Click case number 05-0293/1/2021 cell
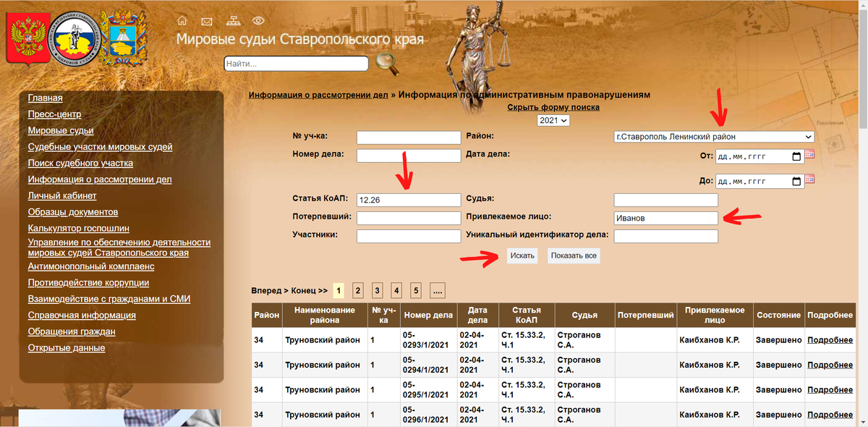 (x=427, y=340)
